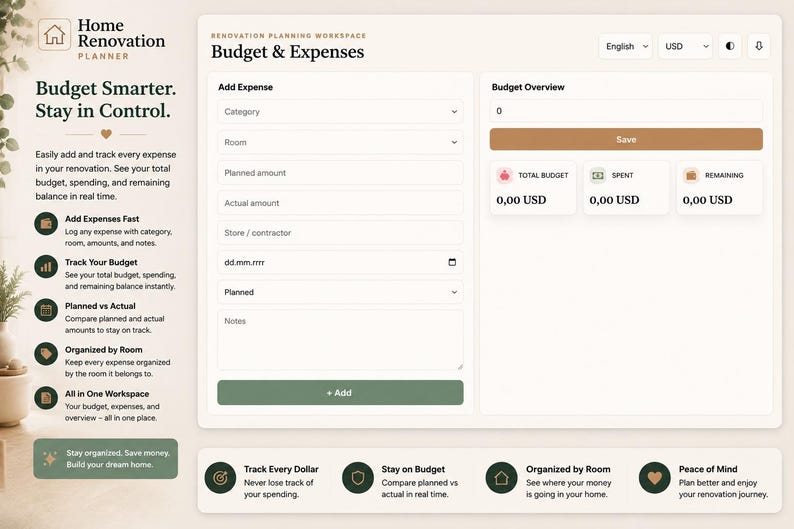Viewport: 794px width, 529px height.
Task: Click the Peace of Mind heart icon
Action: coord(655,477)
